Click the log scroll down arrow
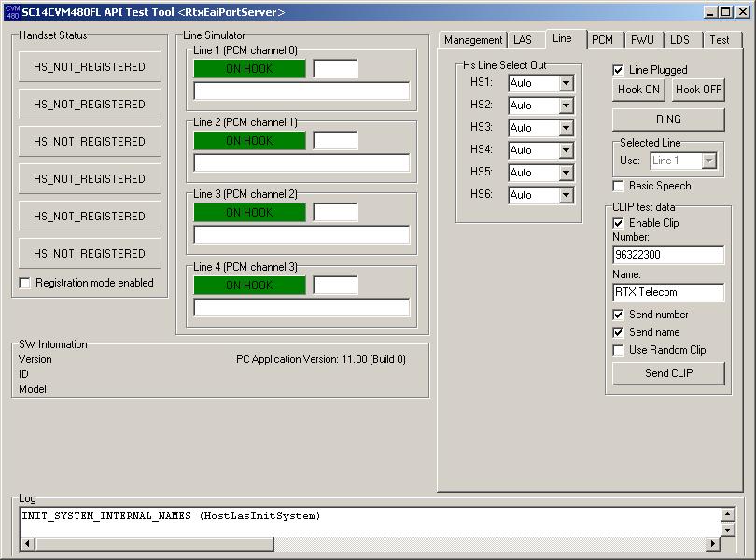Viewport: 756px width, 560px height. 727,530
